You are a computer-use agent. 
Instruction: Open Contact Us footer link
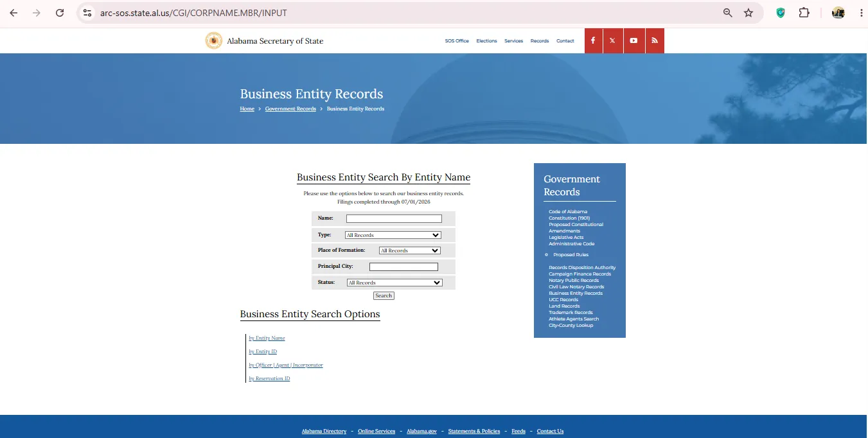pos(550,432)
